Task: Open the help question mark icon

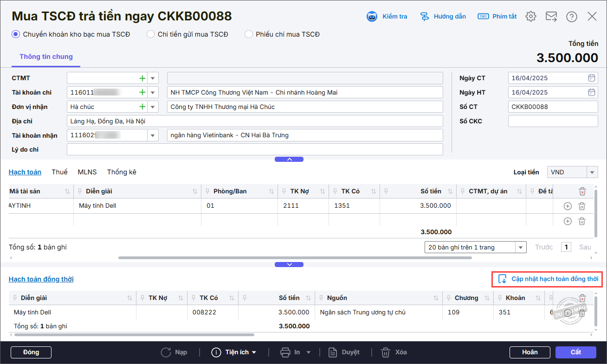Action: click(x=571, y=17)
